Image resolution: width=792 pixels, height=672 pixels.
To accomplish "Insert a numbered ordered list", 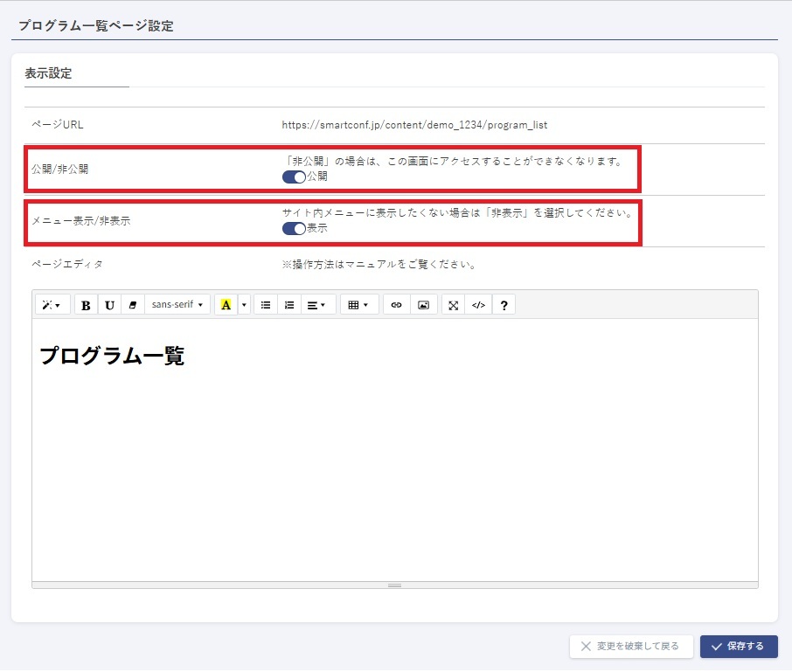I will tap(289, 305).
